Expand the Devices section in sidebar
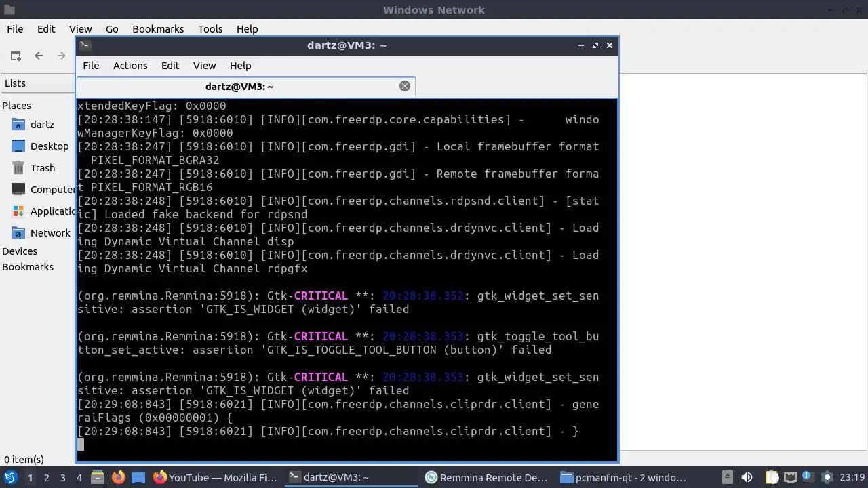 tap(20, 251)
